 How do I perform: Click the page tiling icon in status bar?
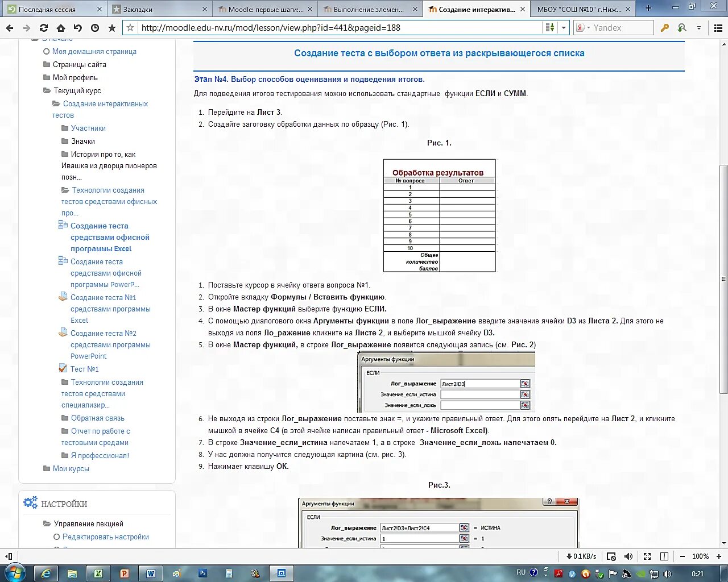point(664,556)
